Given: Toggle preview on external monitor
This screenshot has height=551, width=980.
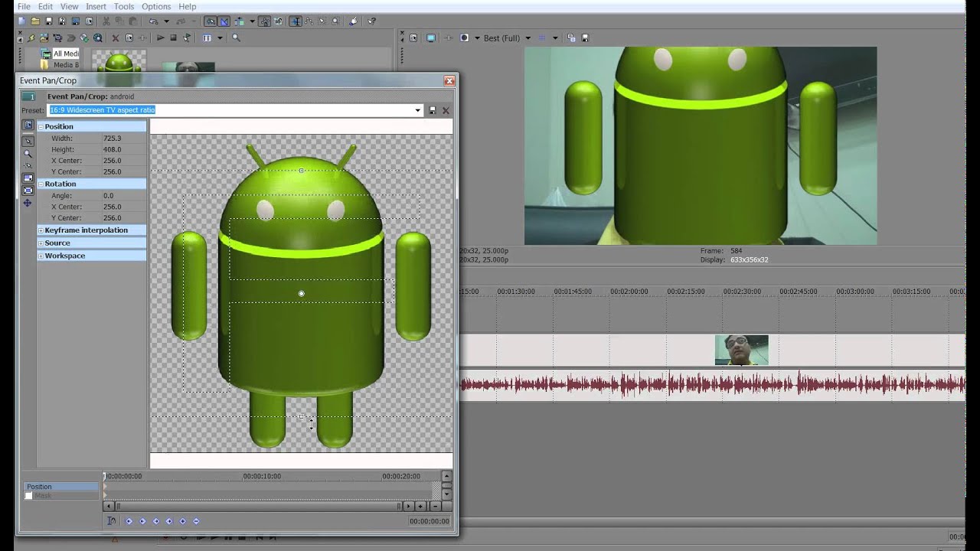Looking at the screenshot, I should [431, 37].
